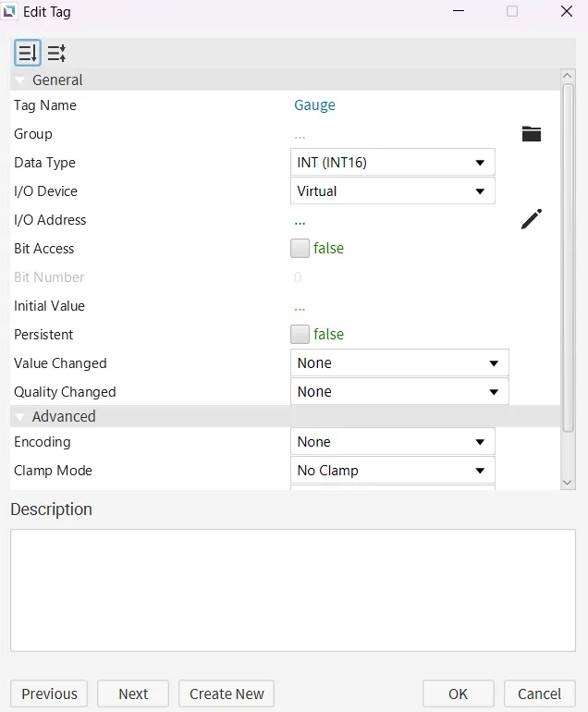This screenshot has width=588, height=712.
Task: Open the Group folder browse icon
Action: pos(531,134)
